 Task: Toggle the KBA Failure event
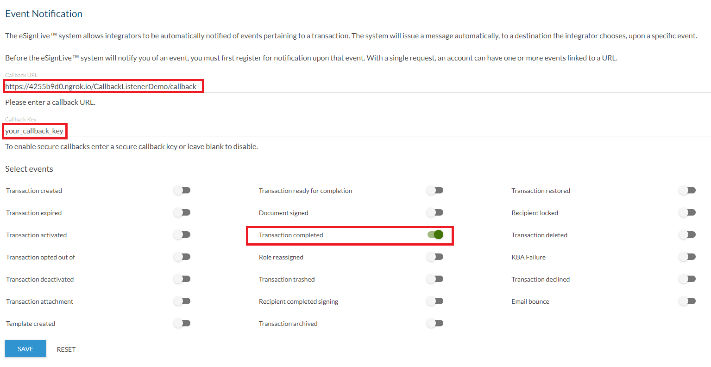pos(687,257)
